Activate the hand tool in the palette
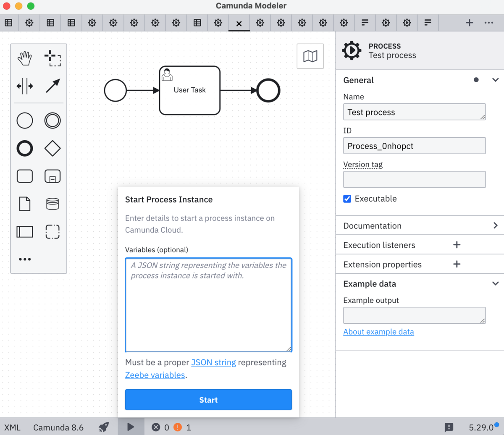Viewport: 504px width, 435px height. pos(25,58)
